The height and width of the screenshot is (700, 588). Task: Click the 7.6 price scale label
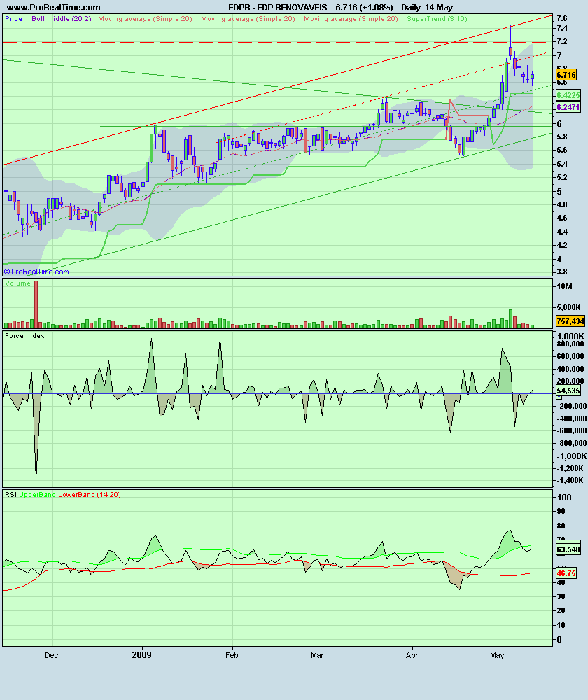[562, 18]
